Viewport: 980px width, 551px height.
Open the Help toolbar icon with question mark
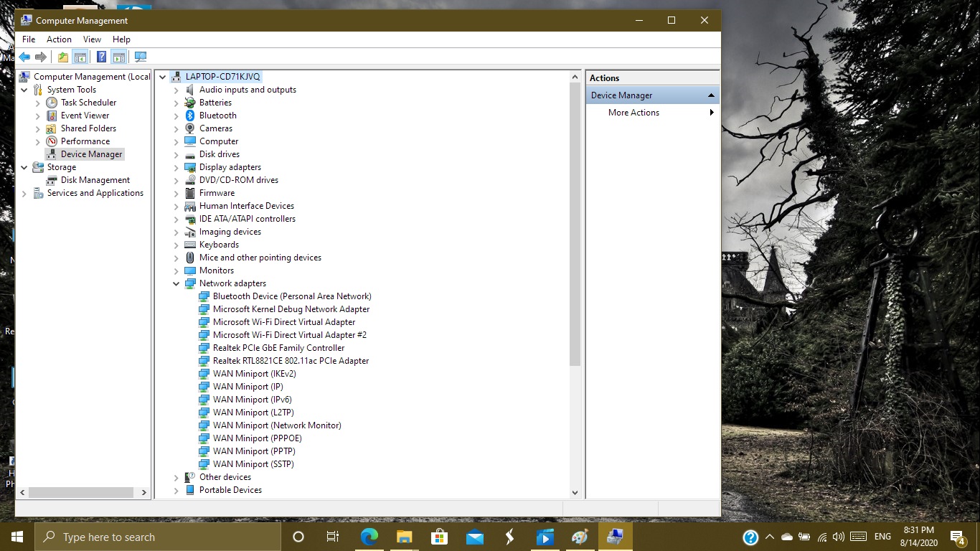tap(101, 57)
